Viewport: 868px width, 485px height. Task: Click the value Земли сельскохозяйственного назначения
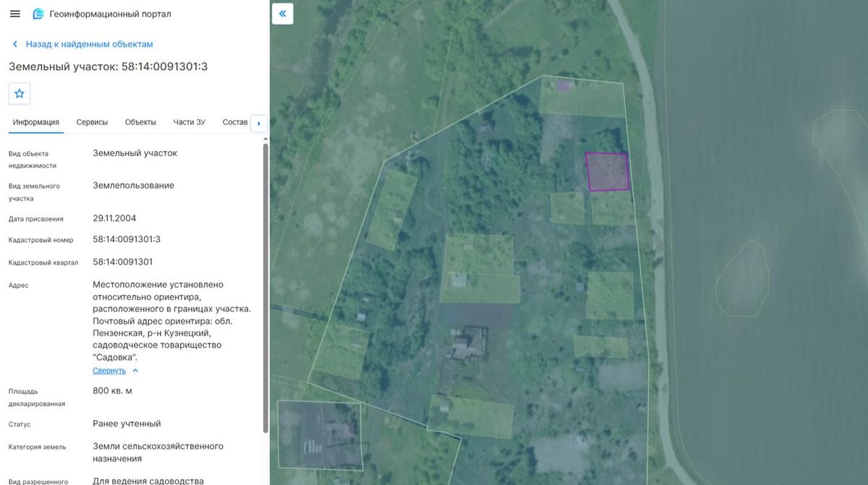point(158,452)
